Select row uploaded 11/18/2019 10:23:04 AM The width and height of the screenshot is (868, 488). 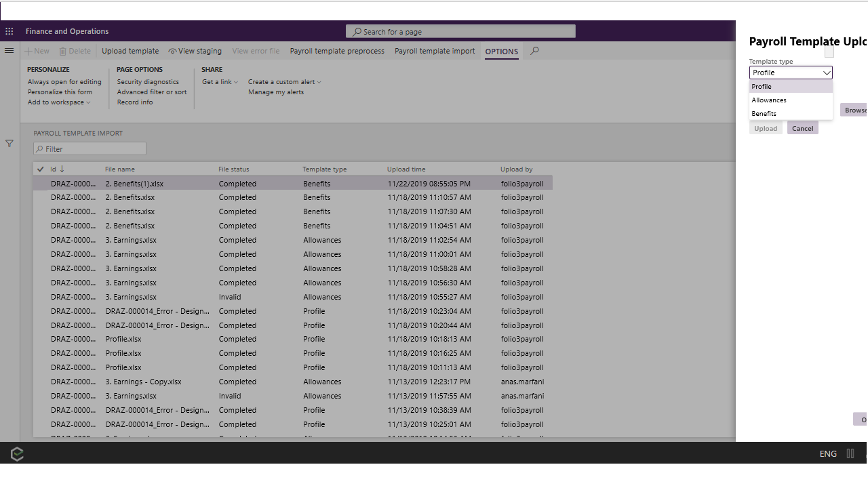293,311
